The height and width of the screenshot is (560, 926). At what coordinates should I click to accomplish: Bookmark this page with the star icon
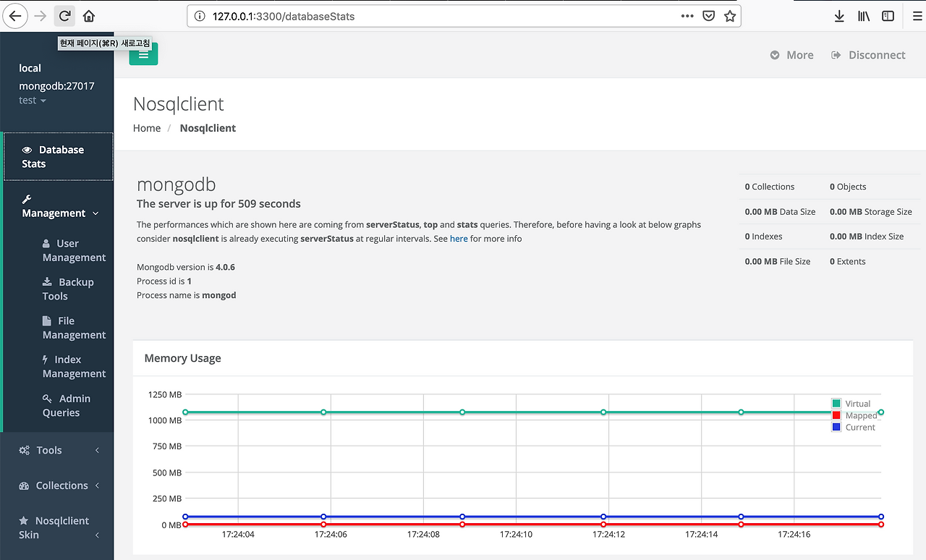point(730,16)
